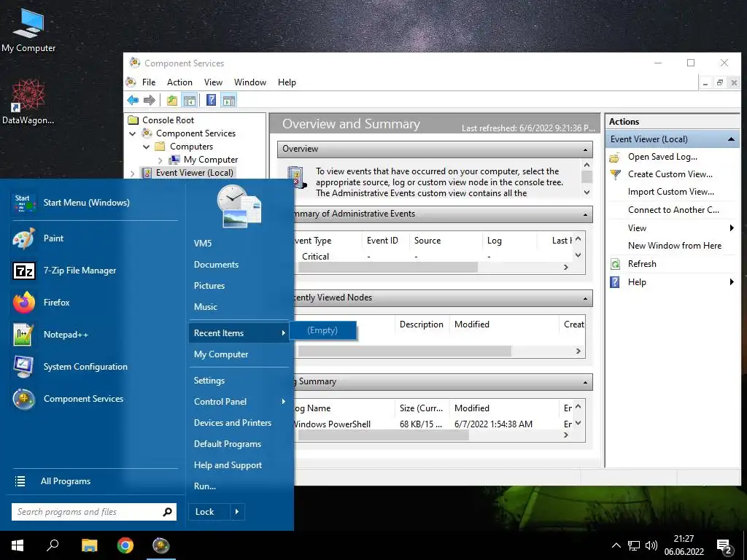This screenshot has height=560, width=747.
Task: Click New Window from Here action
Action: coord(675,246)
